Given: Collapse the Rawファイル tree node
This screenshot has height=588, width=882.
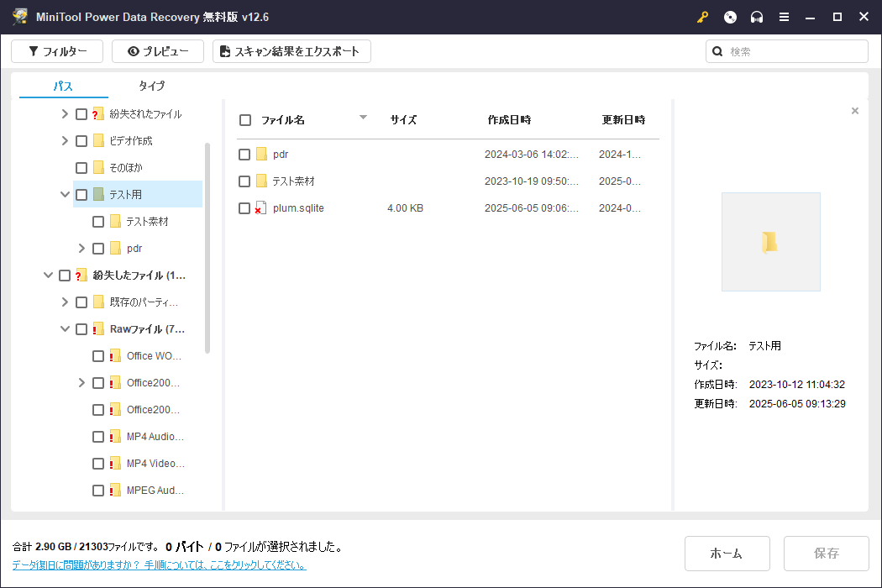Looking at the screenshot, I should (x=65, y=329).
